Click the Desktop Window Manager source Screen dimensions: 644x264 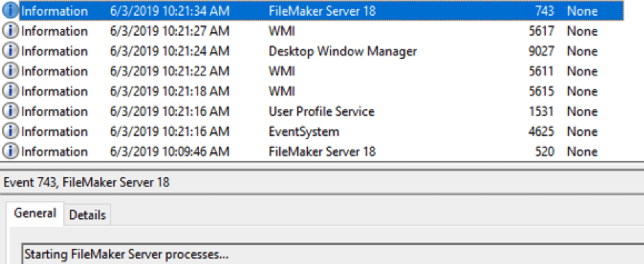click(342, 51)
